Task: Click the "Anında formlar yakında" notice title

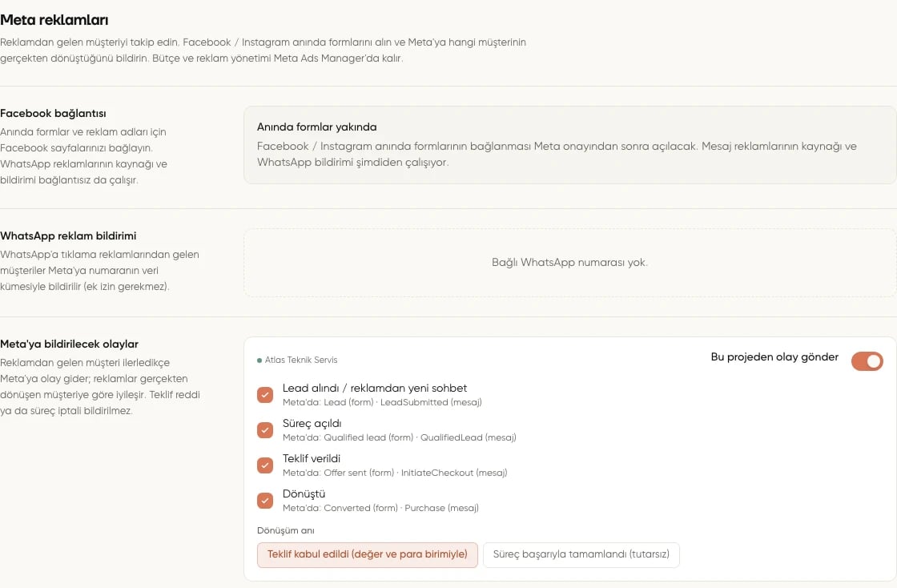Action: [x=317, y=127]
